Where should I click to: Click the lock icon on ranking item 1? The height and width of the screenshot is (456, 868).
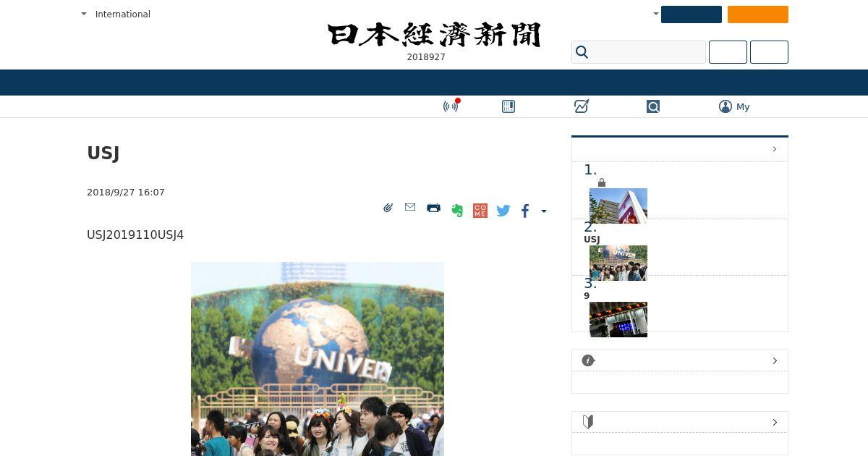[602, 183]
